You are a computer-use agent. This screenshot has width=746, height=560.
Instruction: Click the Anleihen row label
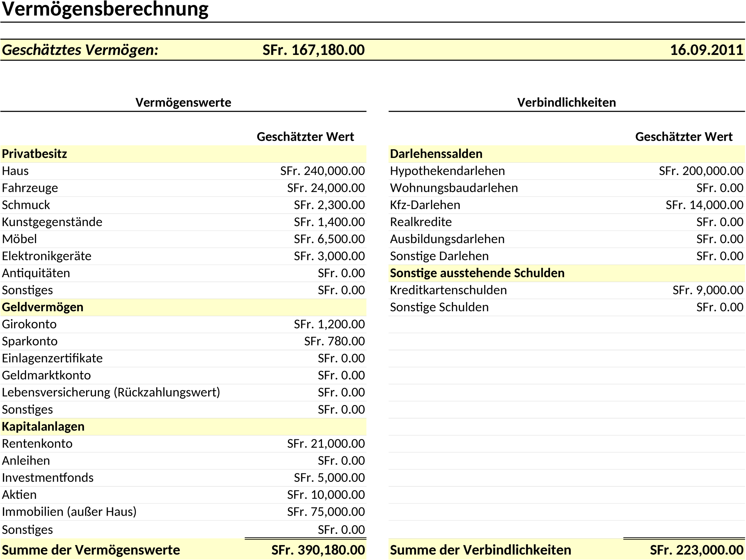[26, 461]
